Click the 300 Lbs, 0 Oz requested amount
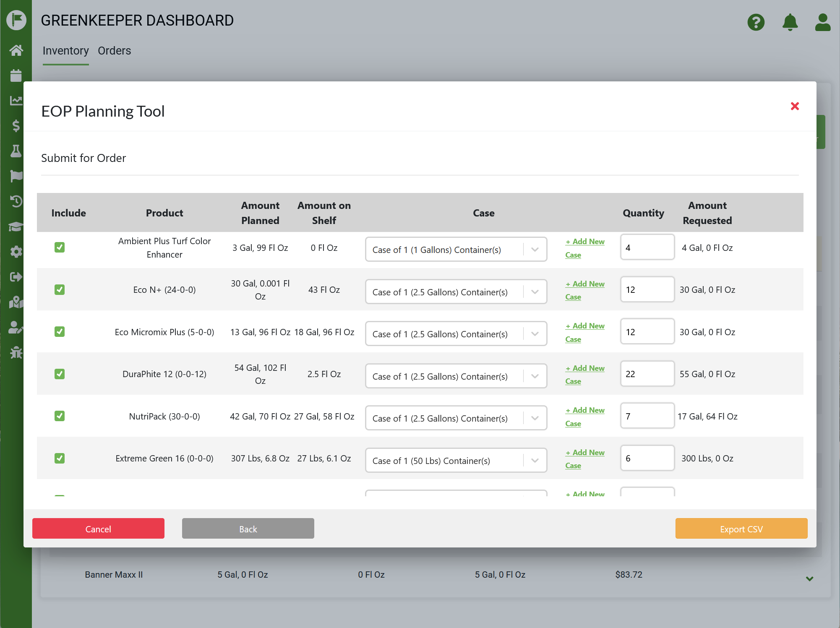The width and height of the screenshot is (840, 628). [x=707, y=459]
